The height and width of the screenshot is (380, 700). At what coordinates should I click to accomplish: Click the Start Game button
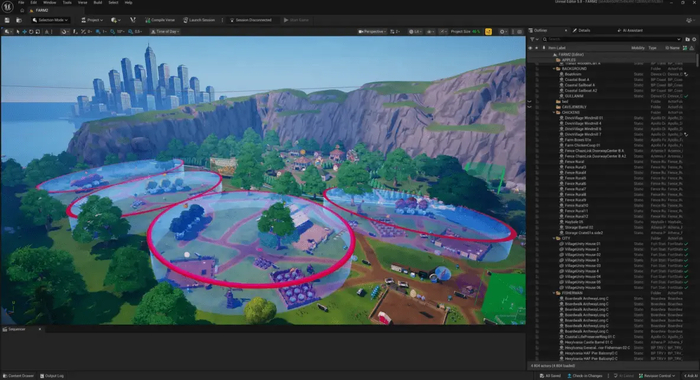(x=296, y=20)
